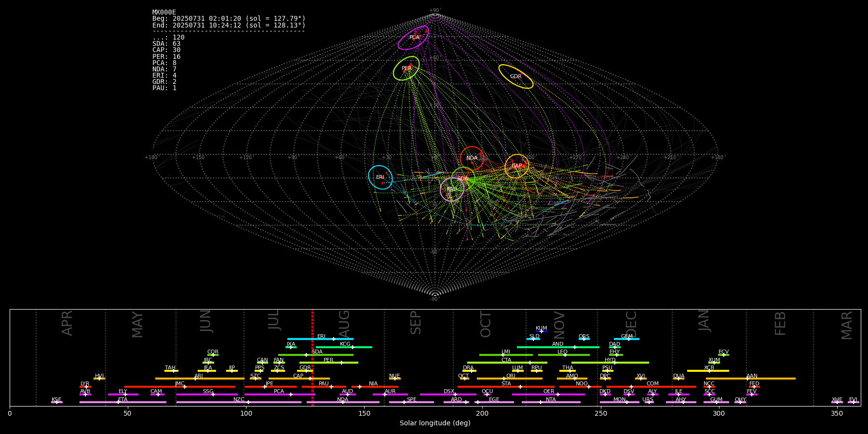
Task: Click the green PER radiant ellipse on sky map
Action: 406,68
